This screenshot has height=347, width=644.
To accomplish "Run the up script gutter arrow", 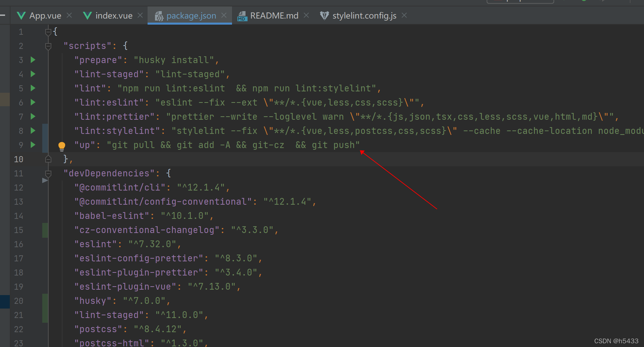I will click(33, 145).
